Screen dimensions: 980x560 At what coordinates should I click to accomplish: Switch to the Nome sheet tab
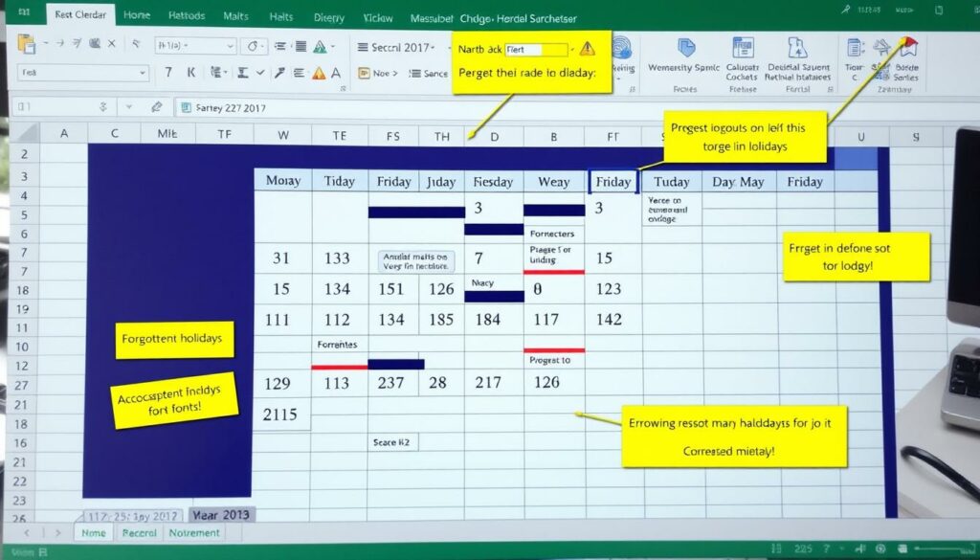pyautogui.click(x=94, y=533)
